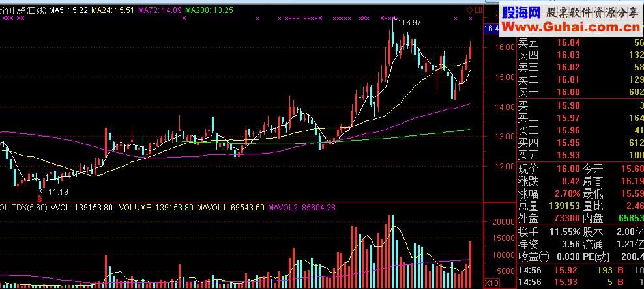Viewport: 644px width, 289px height.
Task: Click the 15000 volume axis label
Action: point(503,238)
